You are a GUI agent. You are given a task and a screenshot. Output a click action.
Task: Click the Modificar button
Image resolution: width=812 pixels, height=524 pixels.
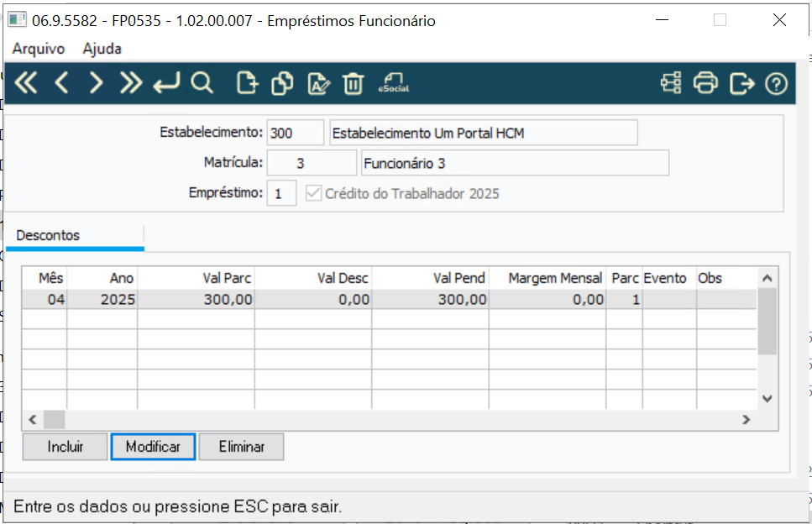click(x=153, y=447)
